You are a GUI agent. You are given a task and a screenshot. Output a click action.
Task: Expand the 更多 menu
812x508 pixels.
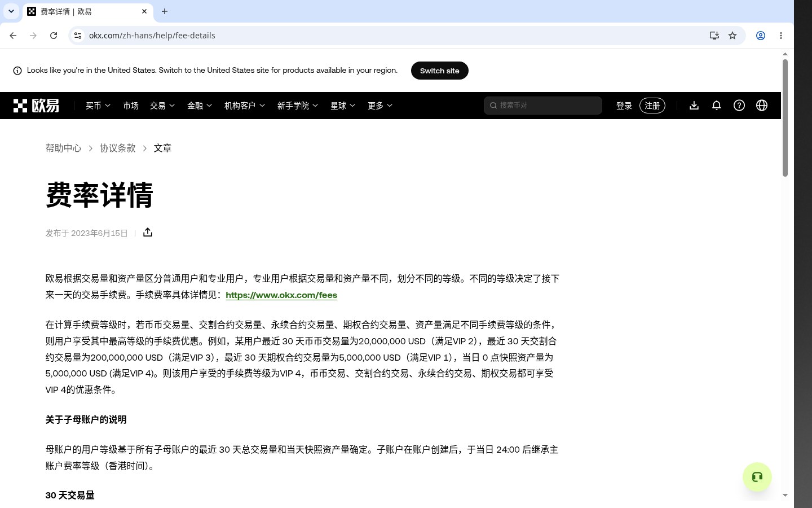380,106
